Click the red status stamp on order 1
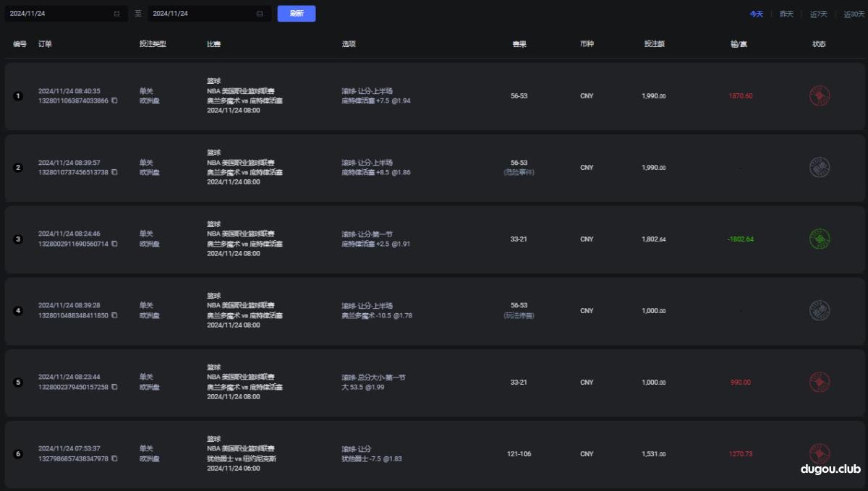The image size is (868, 491). click(x=820, y=95)
